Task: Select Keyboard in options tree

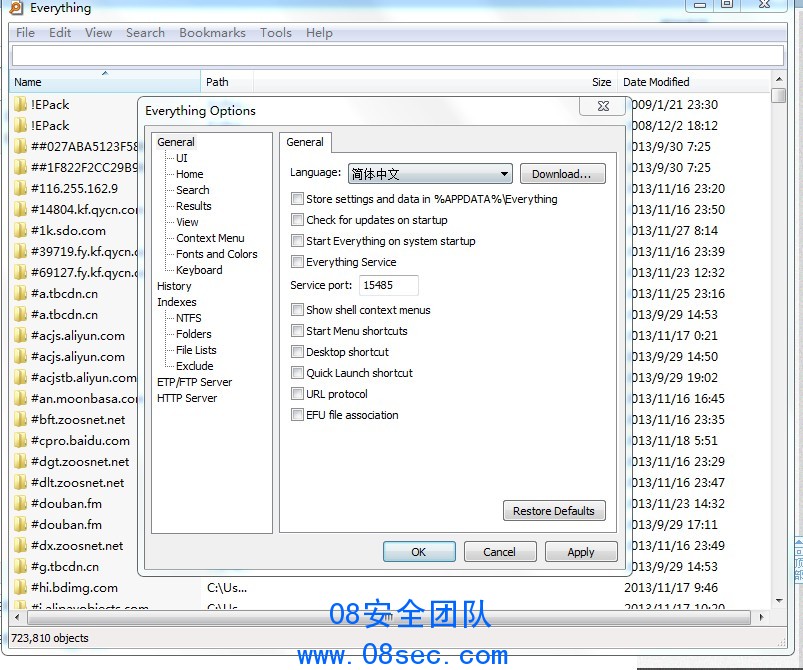Action: point(199,270)
